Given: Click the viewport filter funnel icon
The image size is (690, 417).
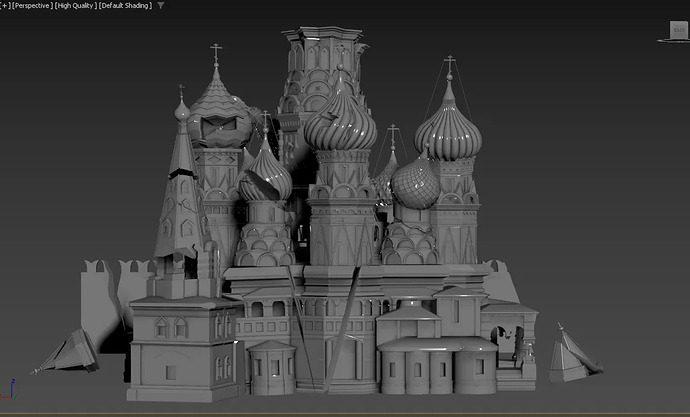Looking at the screenshot, I should tap(161, 6).
